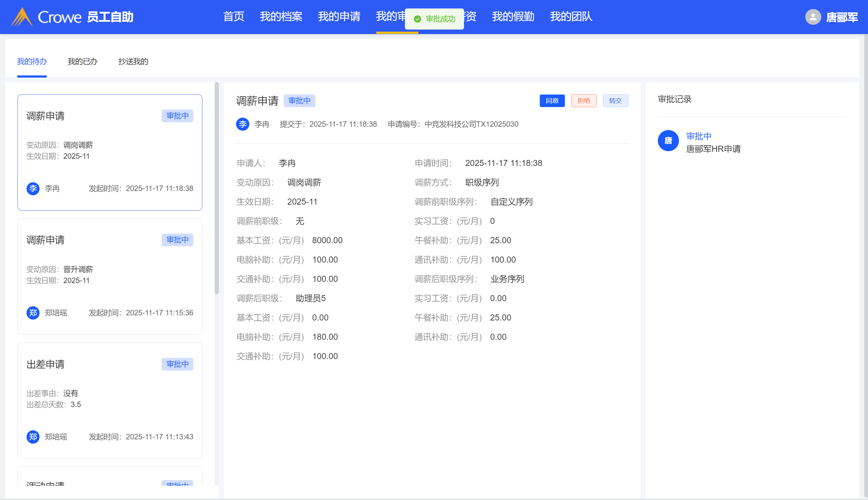
Task: Click the user profile avatar icon
Action: tap(813, 17)
